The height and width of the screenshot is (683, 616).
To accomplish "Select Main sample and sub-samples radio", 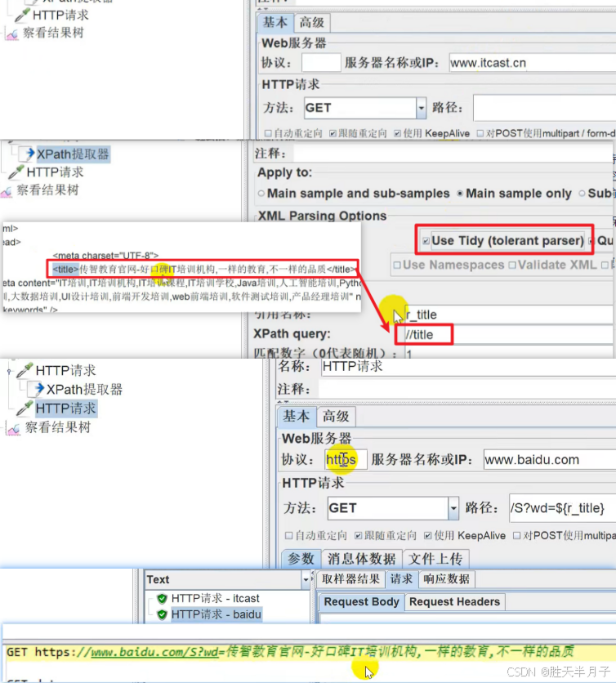I will click(x=261, y=194).
